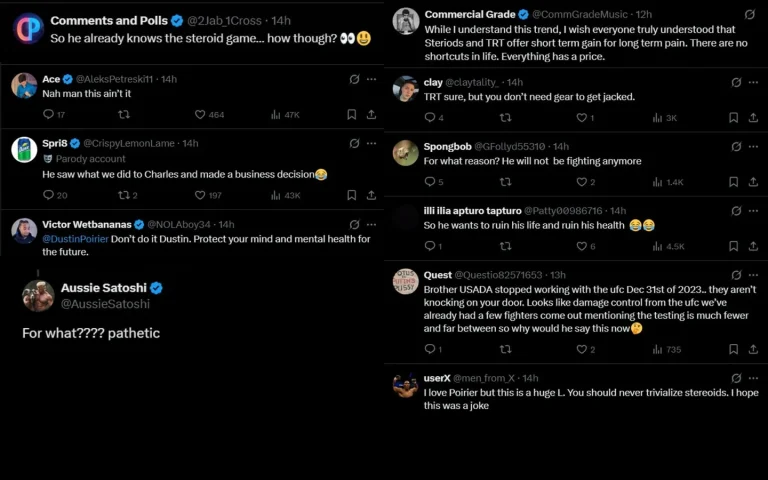Open more options on Ace's reply
This screenshot has width=768, height=480.
[371, 79]
